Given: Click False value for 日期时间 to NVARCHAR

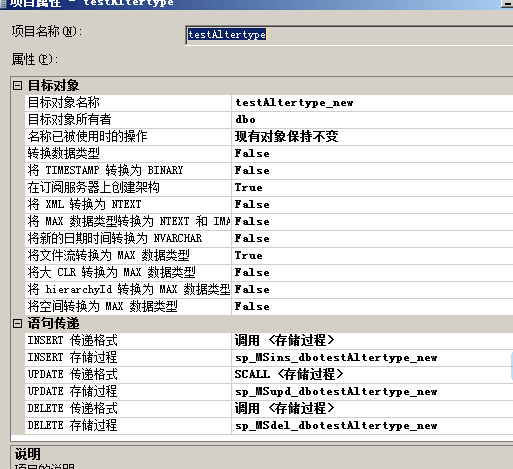Looking at the screenshot, I should click(373, 239).
